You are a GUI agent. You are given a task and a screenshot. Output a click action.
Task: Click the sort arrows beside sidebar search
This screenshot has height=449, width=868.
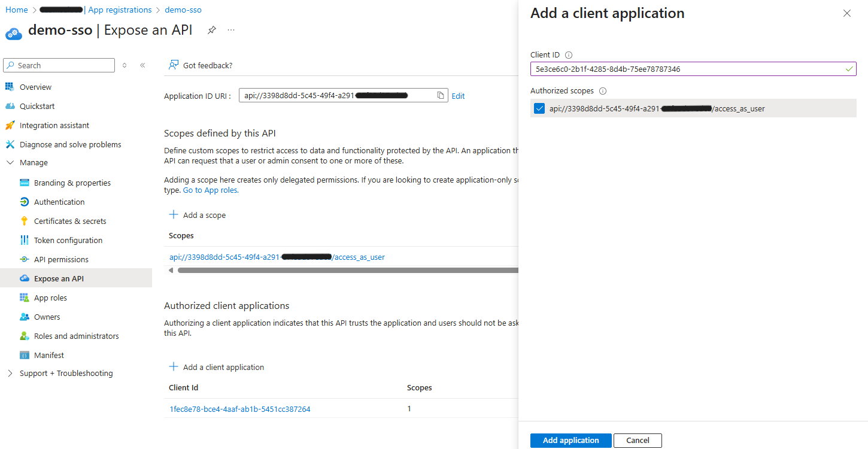click(125, 65)
